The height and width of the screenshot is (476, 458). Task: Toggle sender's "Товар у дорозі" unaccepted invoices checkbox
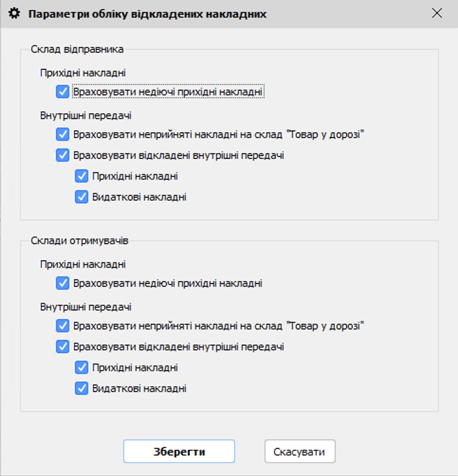(x=63, y=135)
